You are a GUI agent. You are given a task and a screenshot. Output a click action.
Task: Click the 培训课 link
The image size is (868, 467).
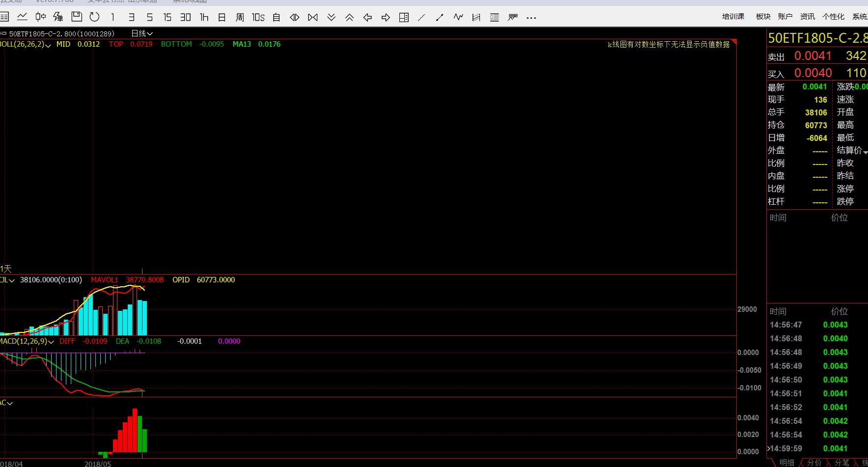coord(733,17)
